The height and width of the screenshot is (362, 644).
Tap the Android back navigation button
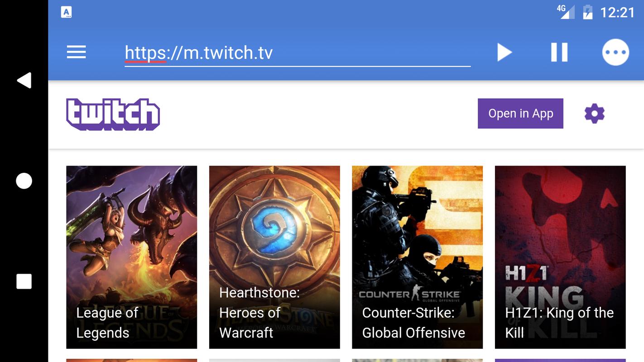24,80
